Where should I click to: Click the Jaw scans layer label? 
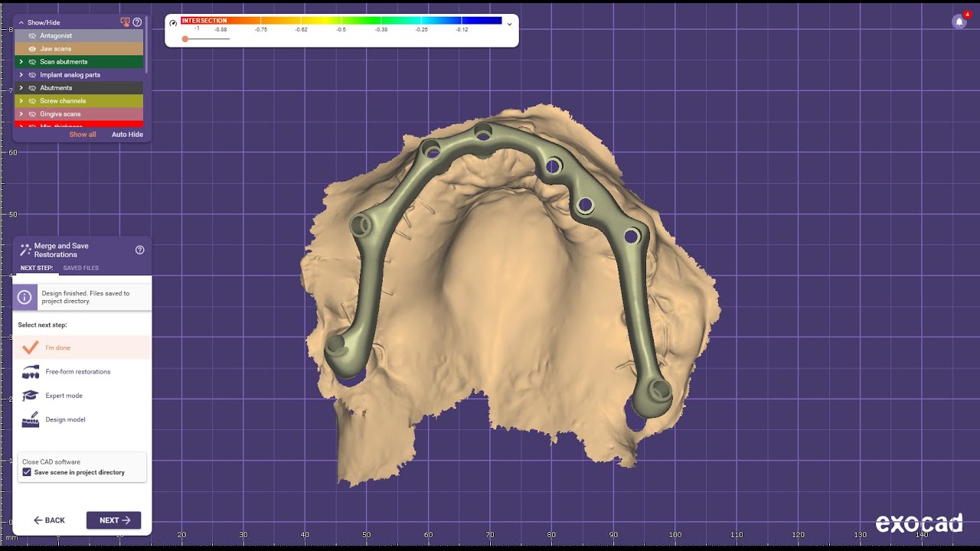click(x=56, y=49)
